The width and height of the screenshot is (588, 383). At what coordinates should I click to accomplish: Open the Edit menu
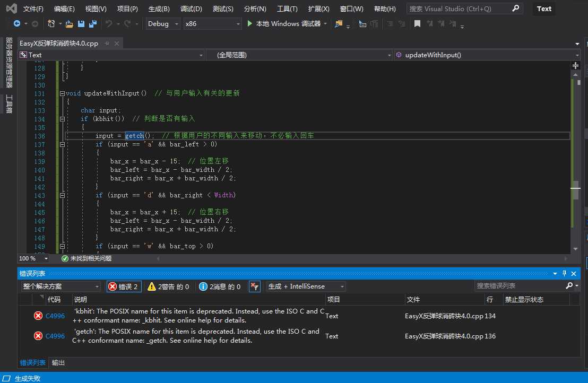click(x=64, y=8)
